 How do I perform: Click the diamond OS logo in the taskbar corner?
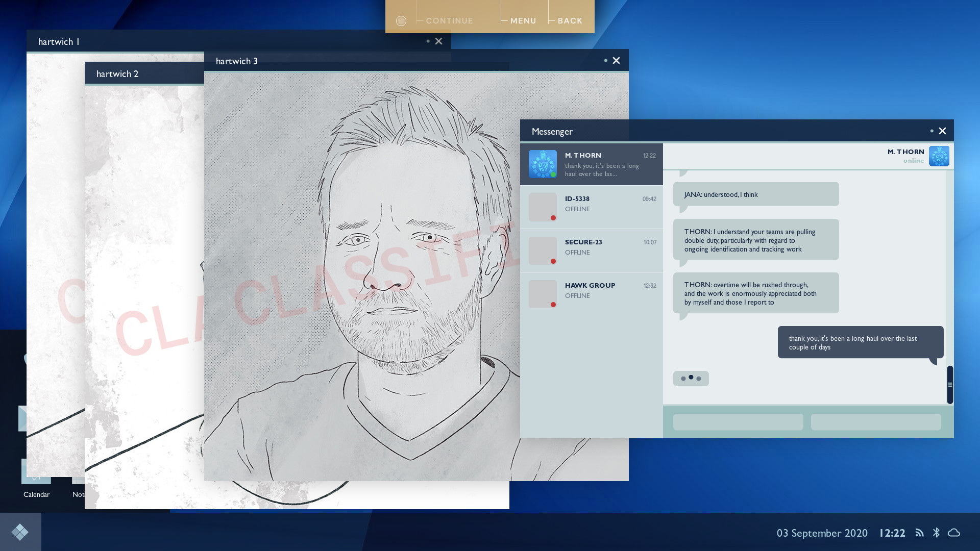click(20, 532)
